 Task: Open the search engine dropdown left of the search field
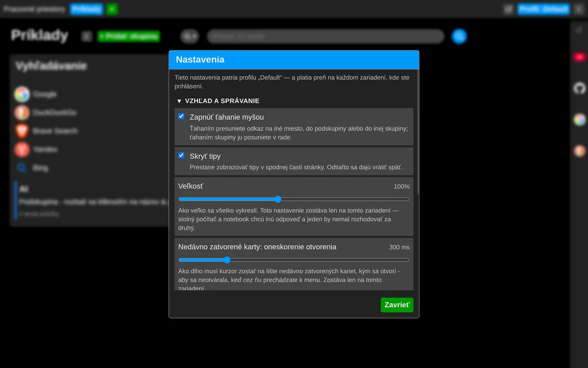click(x=189, y=36)
